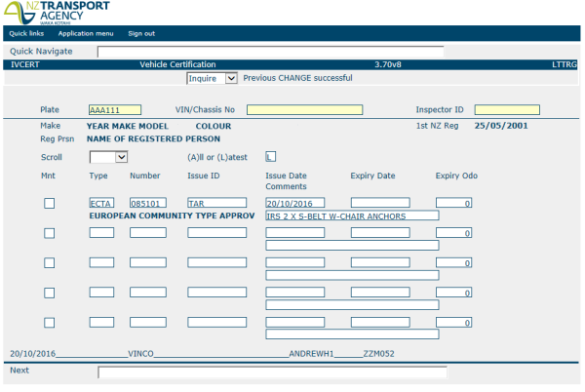
Task: Click the Issue Date field 20/10/2016
Action: [294, 203]
